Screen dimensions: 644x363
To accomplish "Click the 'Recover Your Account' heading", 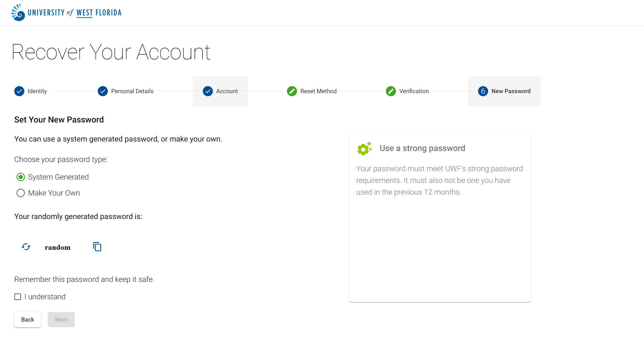I will click(x=111, y=52).
